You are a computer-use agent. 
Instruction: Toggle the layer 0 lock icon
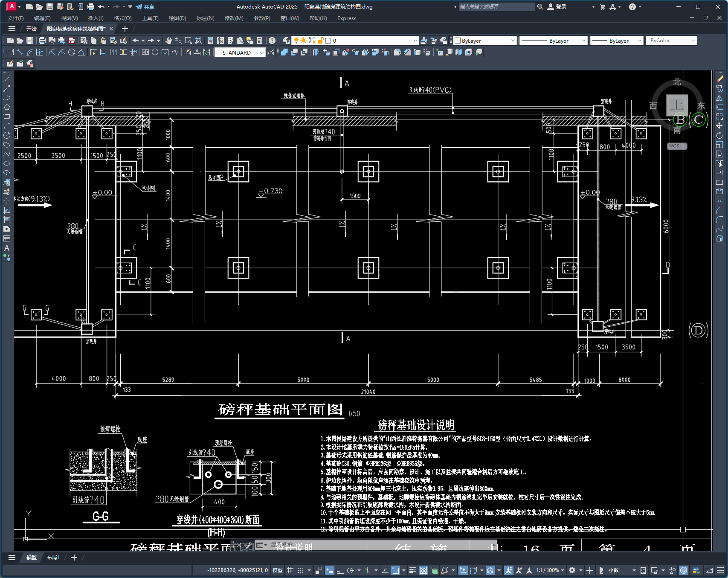[320, 41]
